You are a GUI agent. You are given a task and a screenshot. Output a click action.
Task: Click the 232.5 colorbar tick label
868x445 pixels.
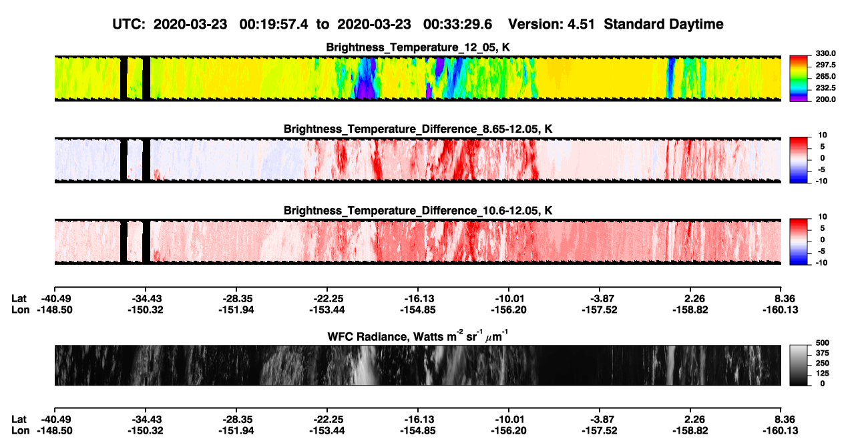pos(825,88)
